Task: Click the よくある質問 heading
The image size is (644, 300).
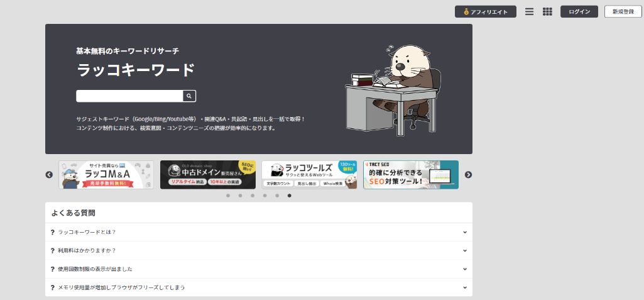Action: coord(73,213)
